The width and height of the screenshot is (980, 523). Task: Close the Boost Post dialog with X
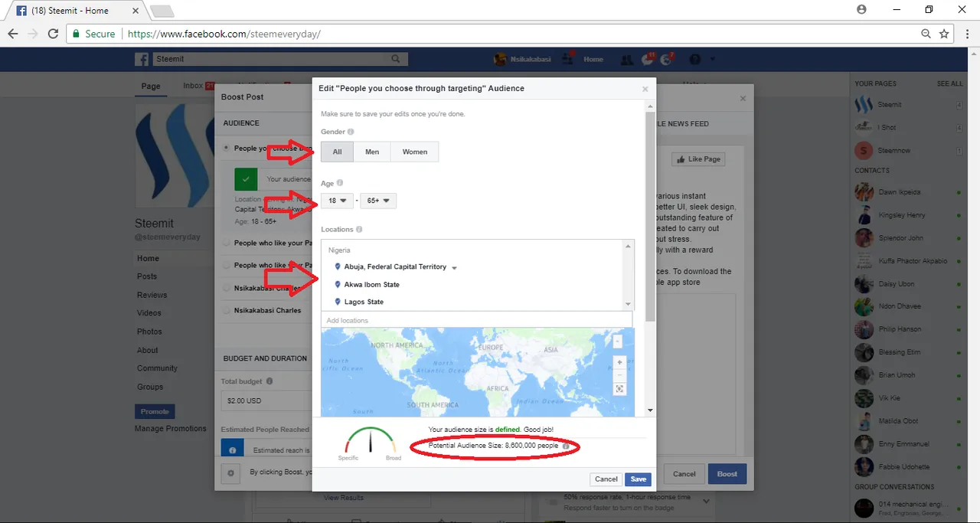click(743, 98)
